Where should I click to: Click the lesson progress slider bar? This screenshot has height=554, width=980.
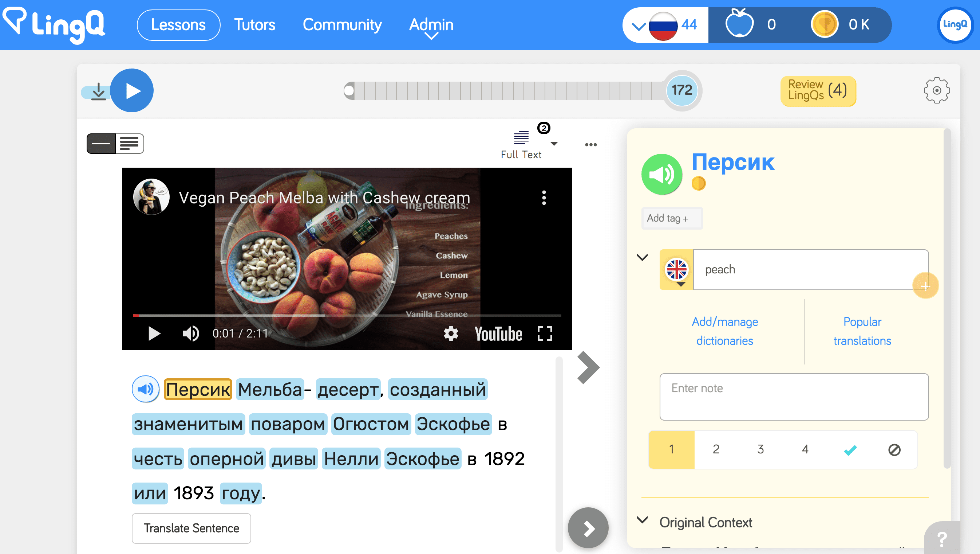pyautogui.click(x=506, y=91)
